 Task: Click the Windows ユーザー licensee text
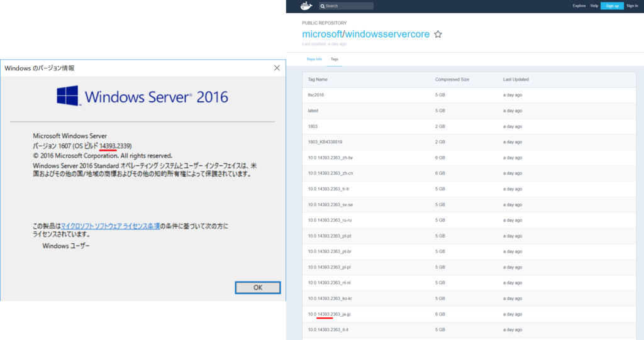[65, 246]
